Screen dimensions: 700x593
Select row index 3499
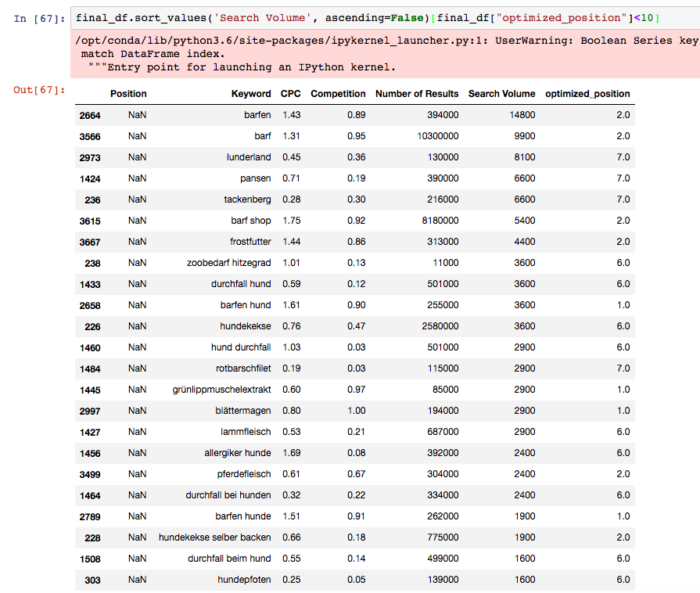[x=90, y=475]
